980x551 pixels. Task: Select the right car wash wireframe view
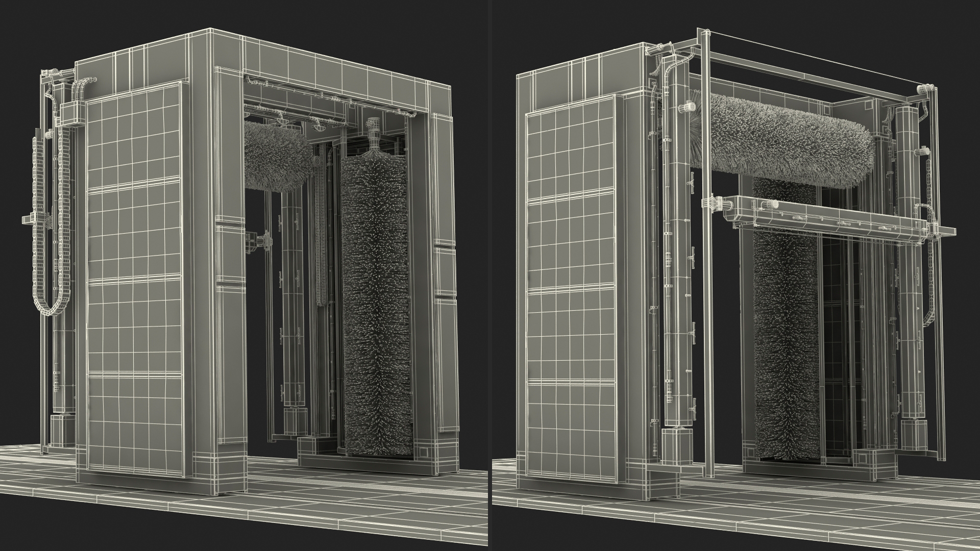click(x=736, y=275)
